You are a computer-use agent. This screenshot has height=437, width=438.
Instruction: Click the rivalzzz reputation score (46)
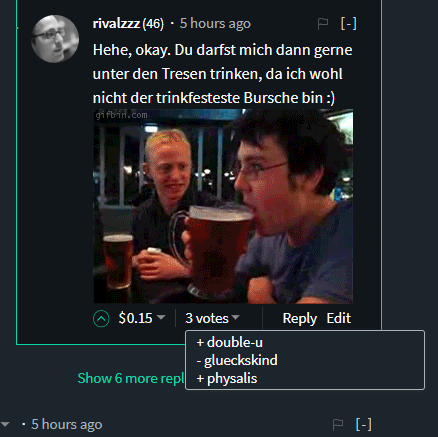pyautogui.click(x=153, y=24)
